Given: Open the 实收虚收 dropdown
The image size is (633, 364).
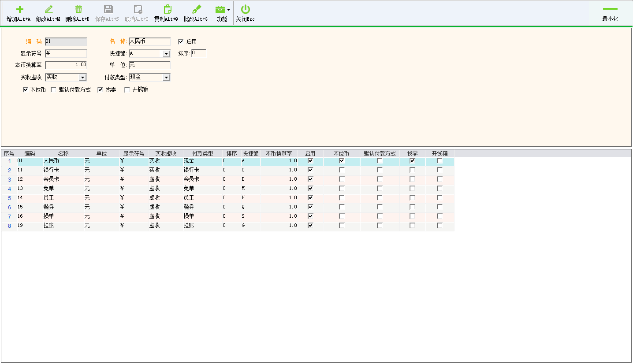Looking at the screenshot, I should [x=82, y=78].
